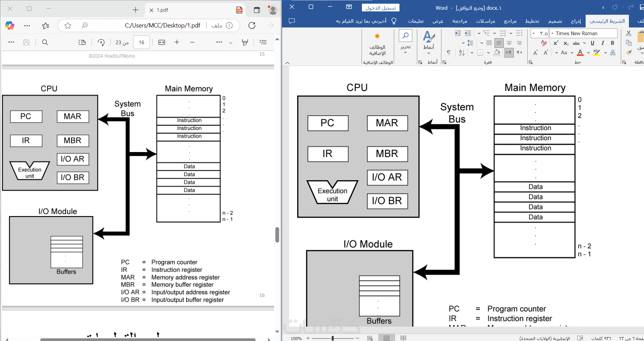Zoom in on the PDF with plus

click(177, 42)
